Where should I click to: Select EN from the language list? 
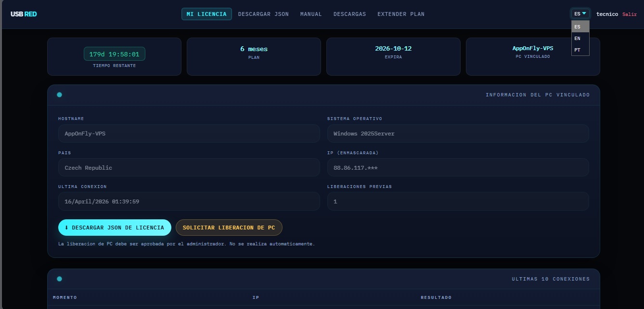pos(578,39)
